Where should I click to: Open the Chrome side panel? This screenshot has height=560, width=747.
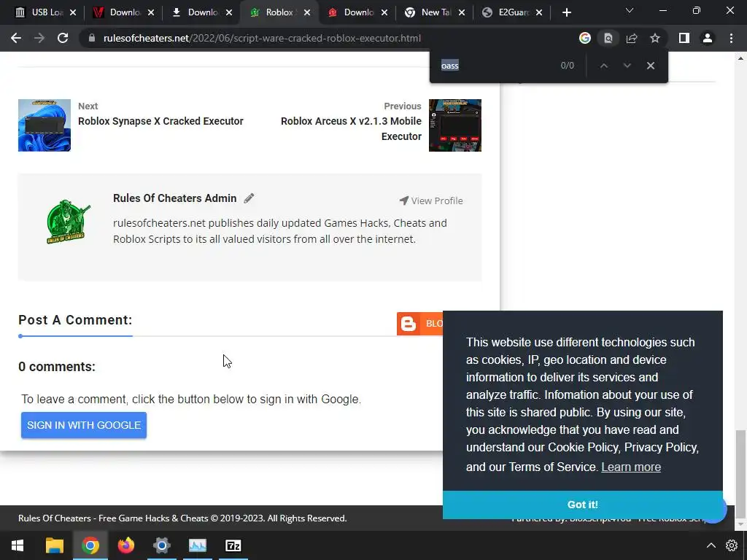(x=684, y=38)
